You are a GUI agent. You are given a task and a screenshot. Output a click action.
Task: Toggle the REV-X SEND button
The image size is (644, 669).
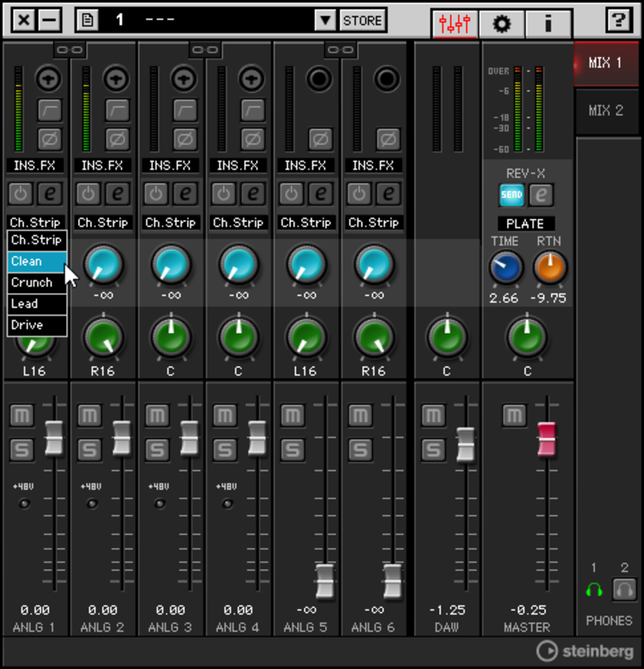coord(512,195)
